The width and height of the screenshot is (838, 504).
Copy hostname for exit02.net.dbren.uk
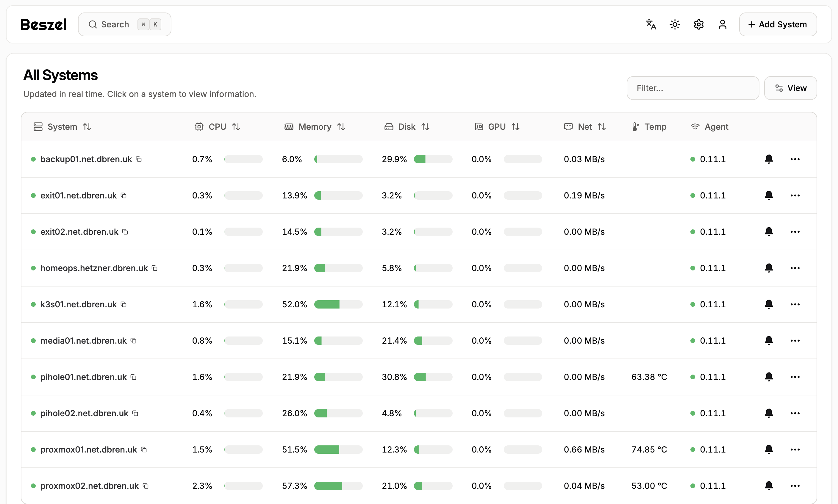tap(125, 232)
